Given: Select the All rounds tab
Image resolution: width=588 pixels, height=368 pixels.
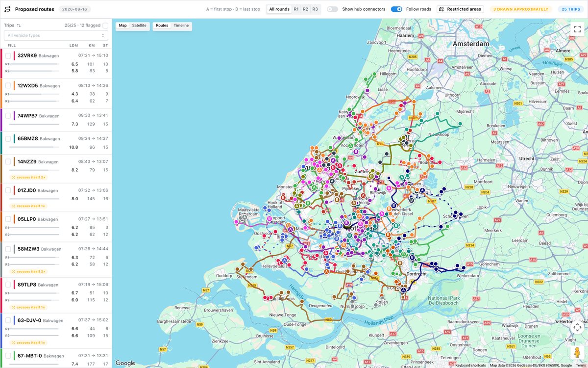Looking at the screenshot, I should 279,9.
